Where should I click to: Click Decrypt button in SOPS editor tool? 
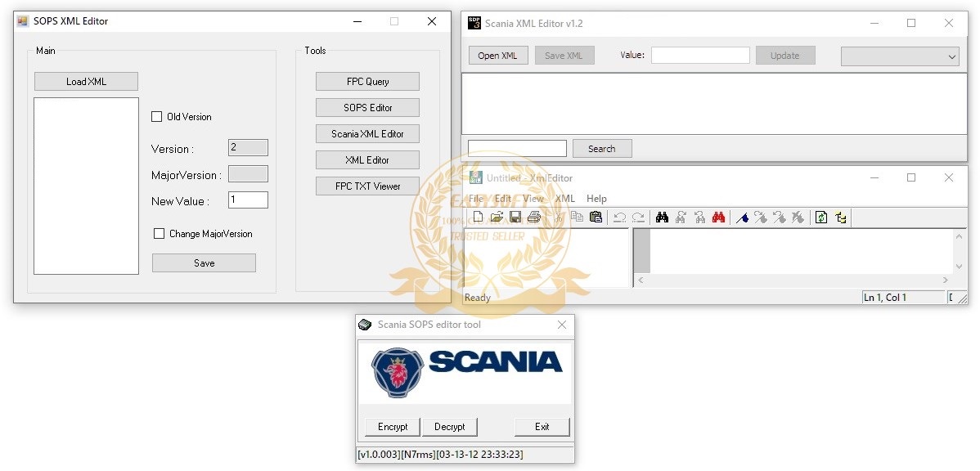point(449,427)
